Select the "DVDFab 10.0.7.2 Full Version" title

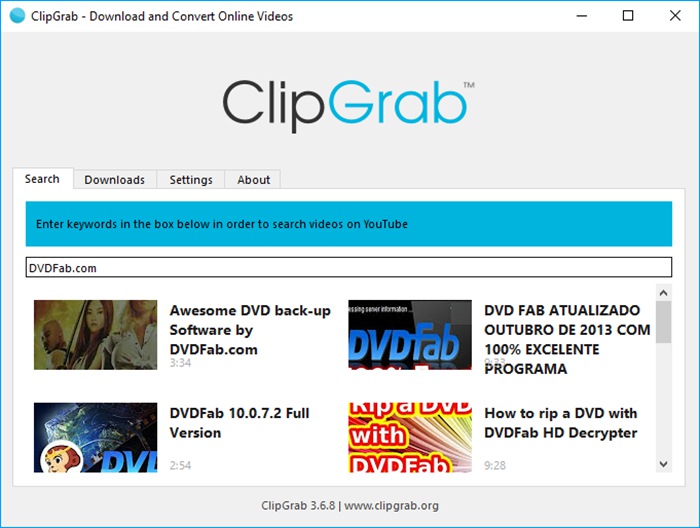click(239, 423)
